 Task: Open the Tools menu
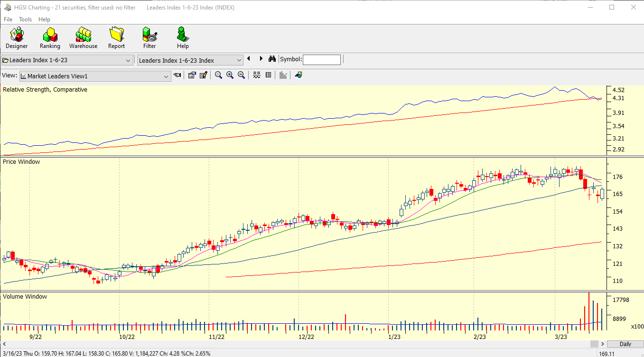tap(26, 19)
